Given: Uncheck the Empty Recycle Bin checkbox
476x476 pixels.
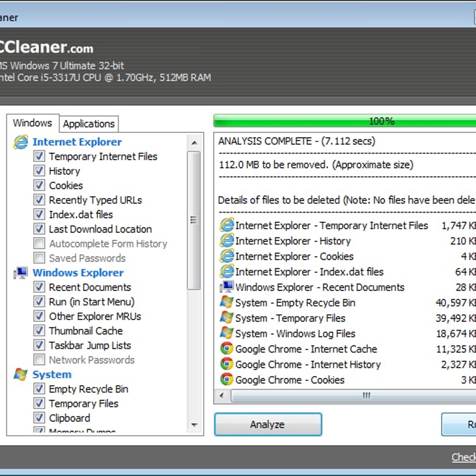Looking at the screenshot, I should click(39, 389).
